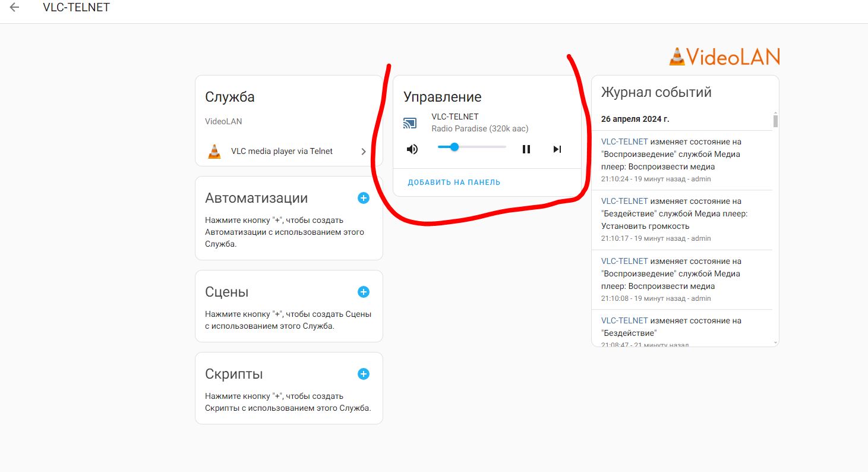Click VideoLAN text under Служба

pyautogui.click(x=223, y=121)
